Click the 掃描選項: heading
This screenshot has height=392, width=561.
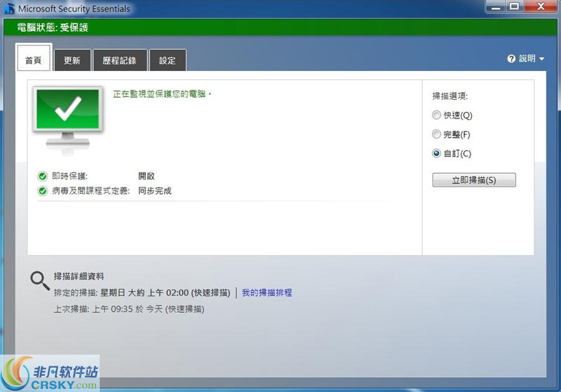point(450,96)
